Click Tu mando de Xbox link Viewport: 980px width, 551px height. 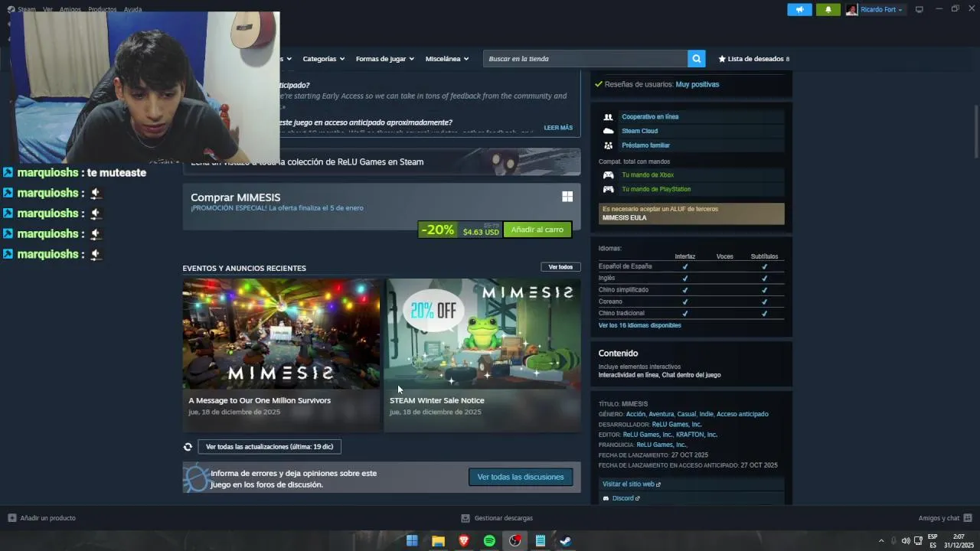(648, 175)
